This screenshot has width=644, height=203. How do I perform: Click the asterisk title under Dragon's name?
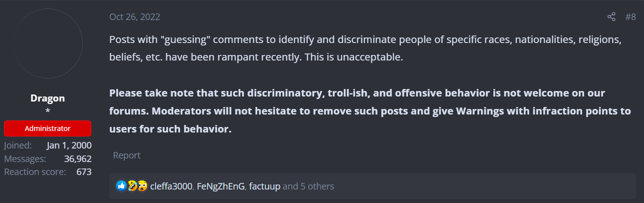coord(48,110)
